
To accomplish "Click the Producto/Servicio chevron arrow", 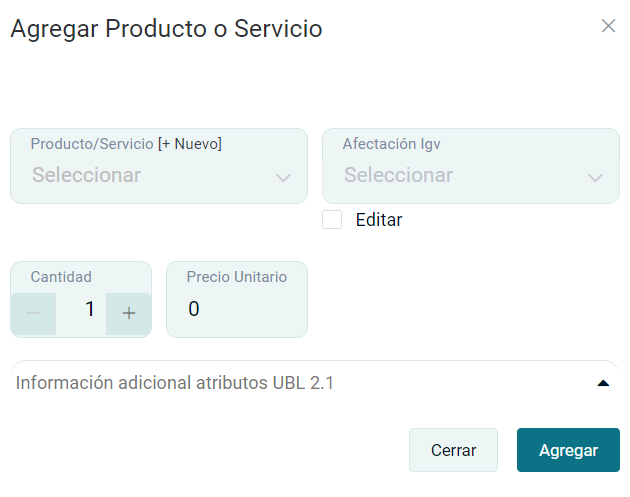I will click(x=283, y=177).
